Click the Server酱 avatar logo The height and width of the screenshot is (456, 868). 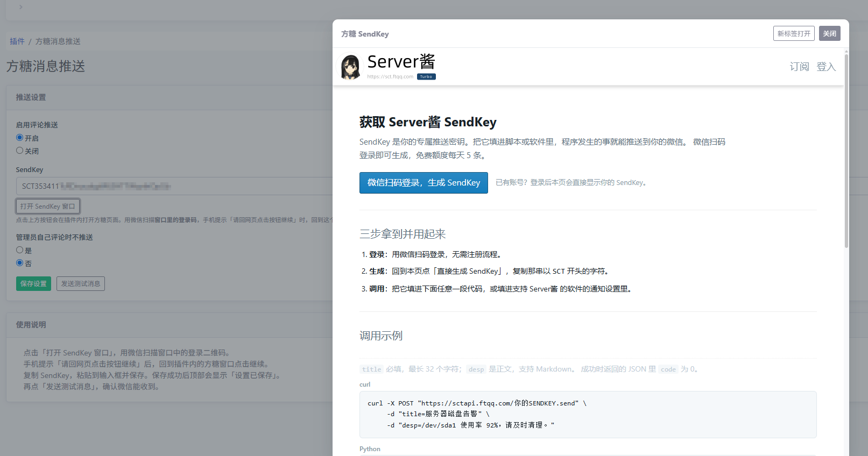[351, 67]
